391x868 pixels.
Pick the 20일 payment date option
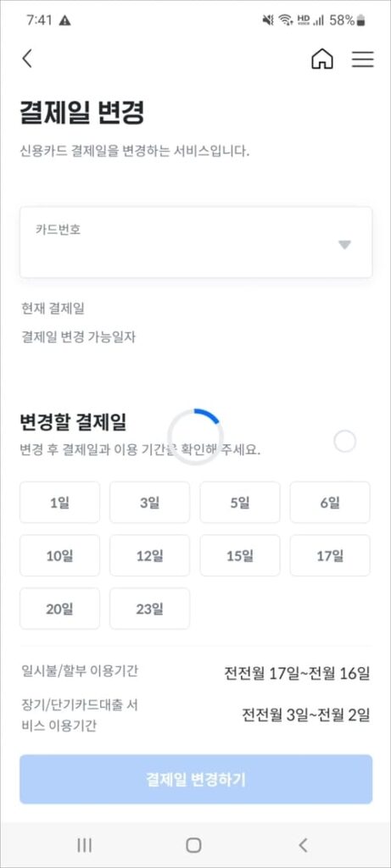(60, 609)
